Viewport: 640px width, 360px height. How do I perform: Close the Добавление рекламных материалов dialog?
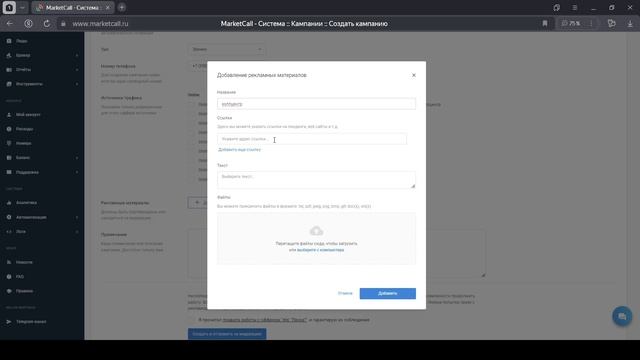coord(414,75)
